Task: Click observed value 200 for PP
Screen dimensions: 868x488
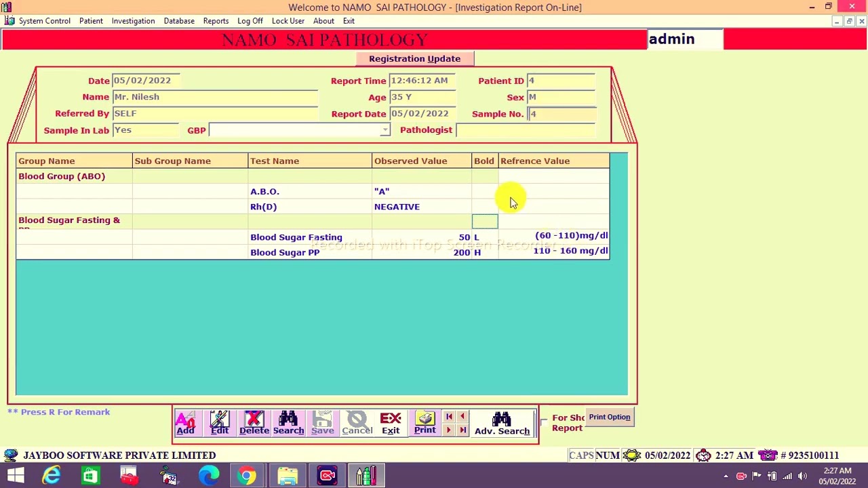Action: click(x=422, y=252)
